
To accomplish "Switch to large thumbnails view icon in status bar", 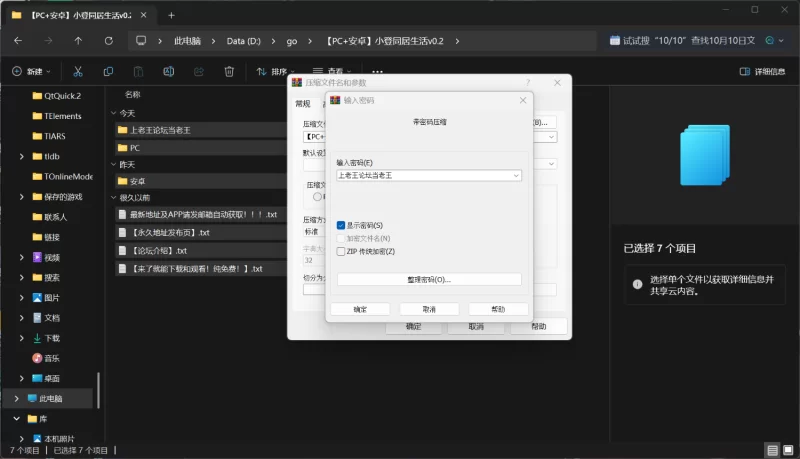I will point(788,450).
